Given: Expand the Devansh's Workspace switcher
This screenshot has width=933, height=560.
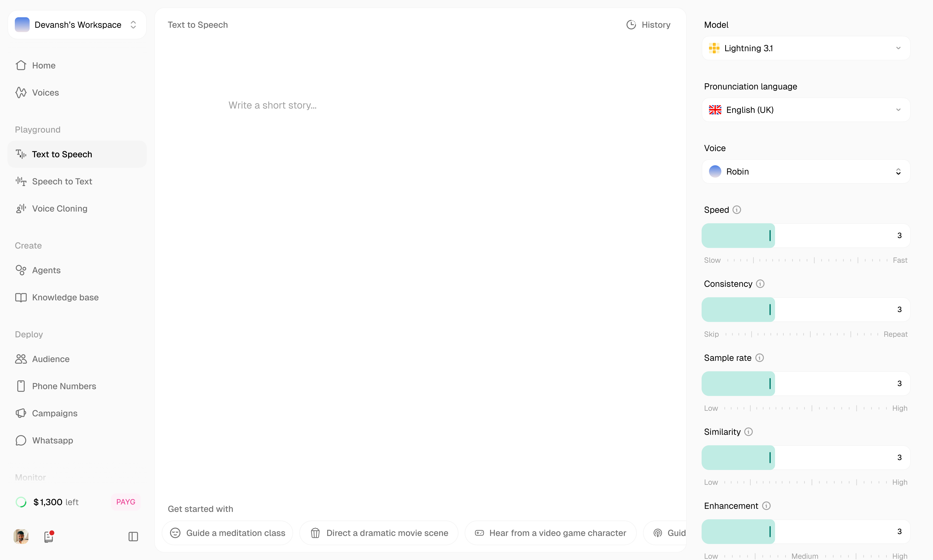Looking at the screenshot, I should [77, 25].
